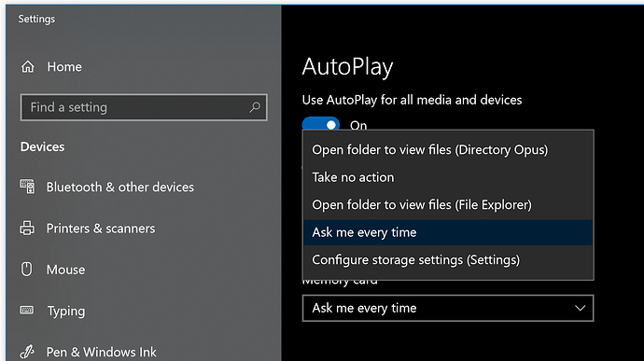The image size is (644, 361).
Task: Click the Bluetooth & other devices icon
Action: pyautogui.click(x=27, y=187)
